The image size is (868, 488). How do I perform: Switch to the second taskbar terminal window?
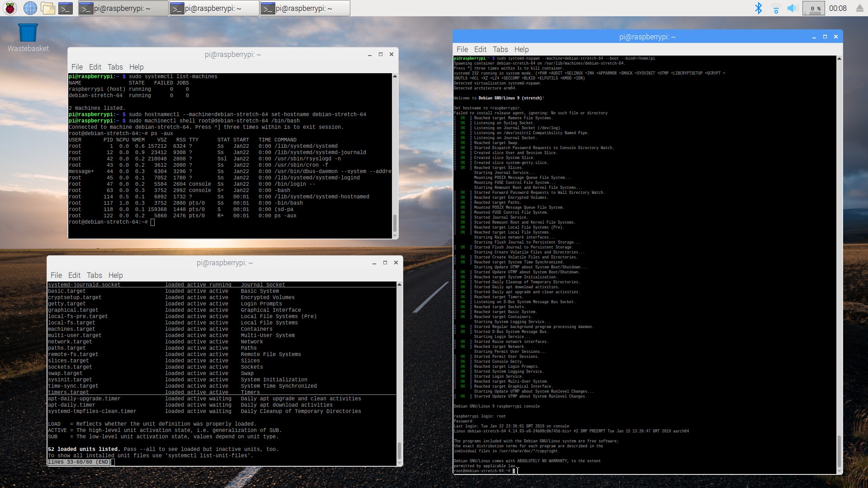click(214, 8)
